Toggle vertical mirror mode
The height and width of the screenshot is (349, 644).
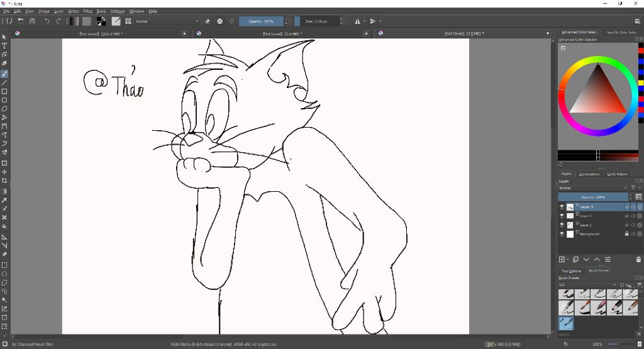point(372,21)
